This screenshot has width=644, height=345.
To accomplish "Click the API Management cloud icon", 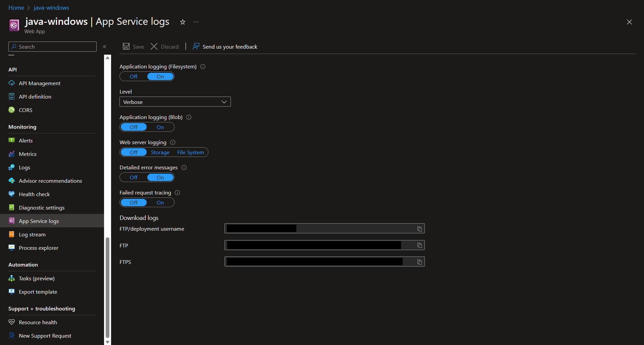I will click(x=12, y=83).
